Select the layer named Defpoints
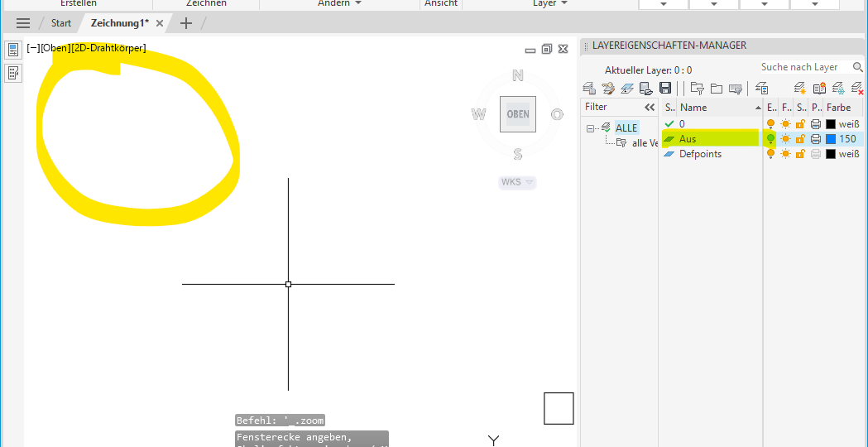 click(x=700, y=154)
